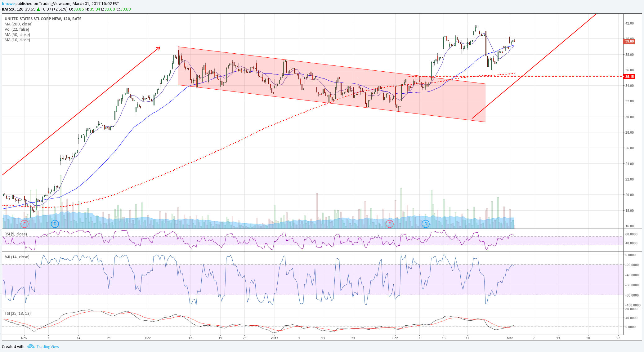Click the RSI (5, close) pane label
The image size is (644, 352).
pyautogui.click(x=16, y=234)
